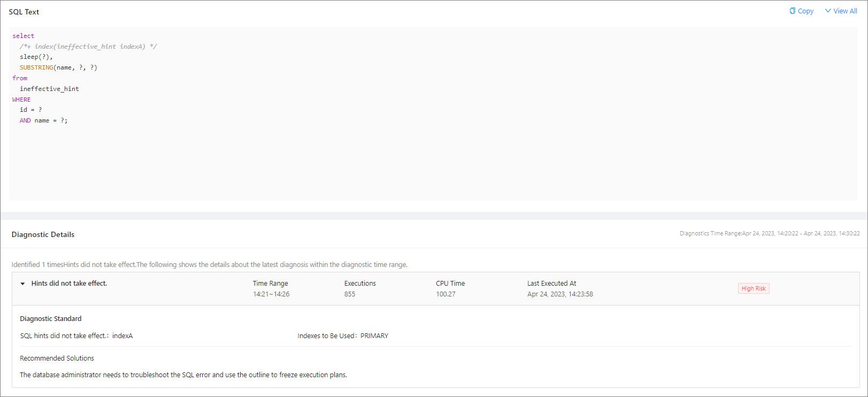Click the SQL Text section heading
Screen dimensions: 868x397
click(x=24, y=12)
